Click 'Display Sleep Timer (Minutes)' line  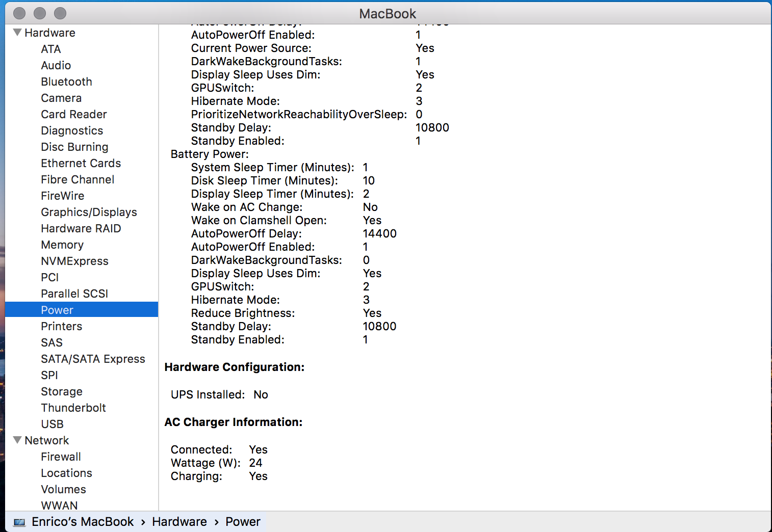[280, 194]
